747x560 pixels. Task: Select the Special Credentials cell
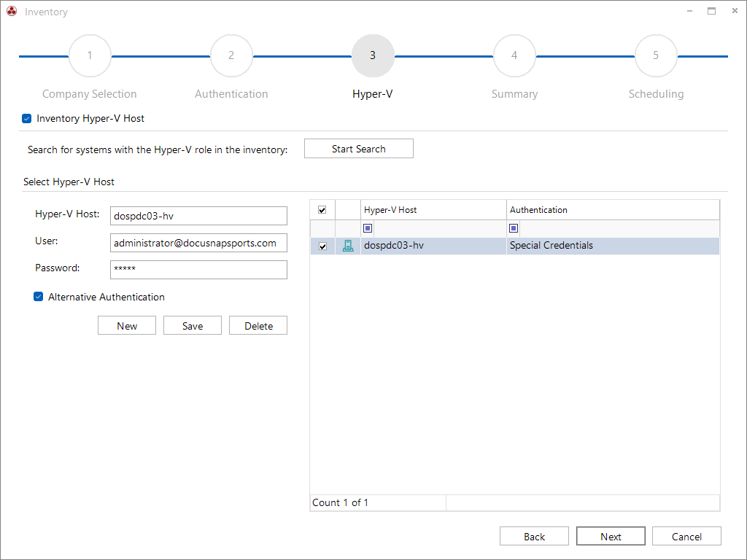(613, 246)
